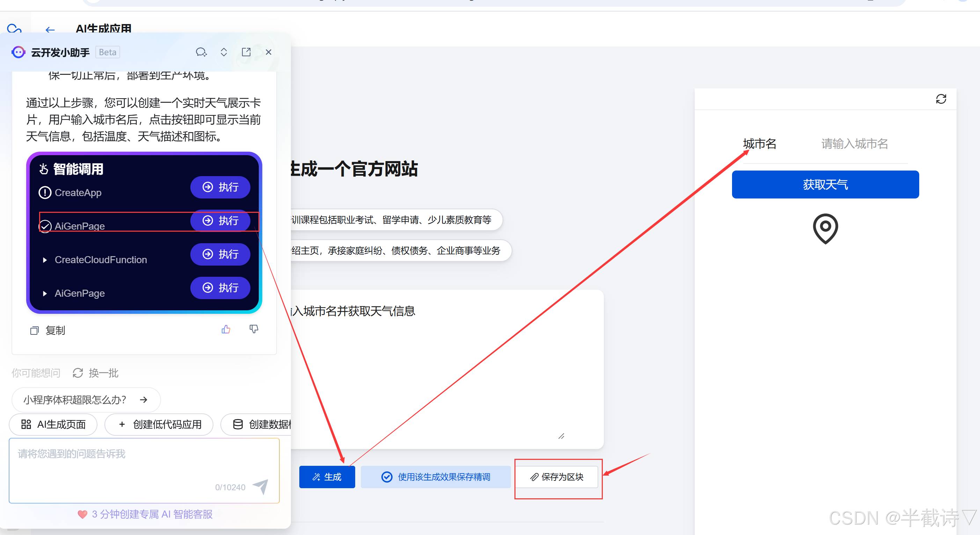Expand the last AiGenPage item
Viewport: 980px width, 535px height.
tap(45, 294)
